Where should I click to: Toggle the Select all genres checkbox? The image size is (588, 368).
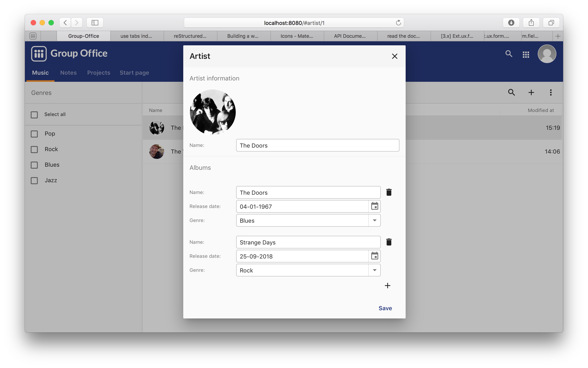pyautogui.click(x=34, y=115)
